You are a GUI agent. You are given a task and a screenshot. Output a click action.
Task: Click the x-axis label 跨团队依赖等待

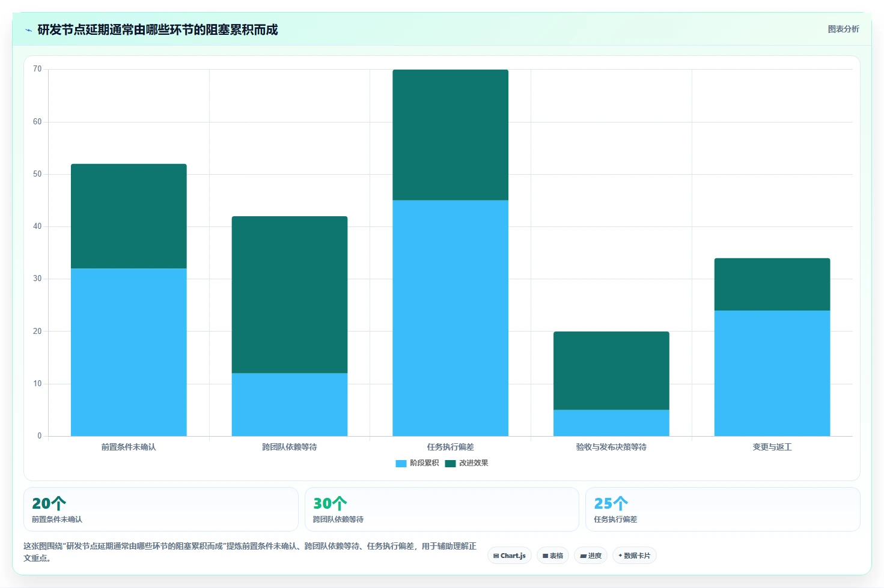tap(290, 447)
